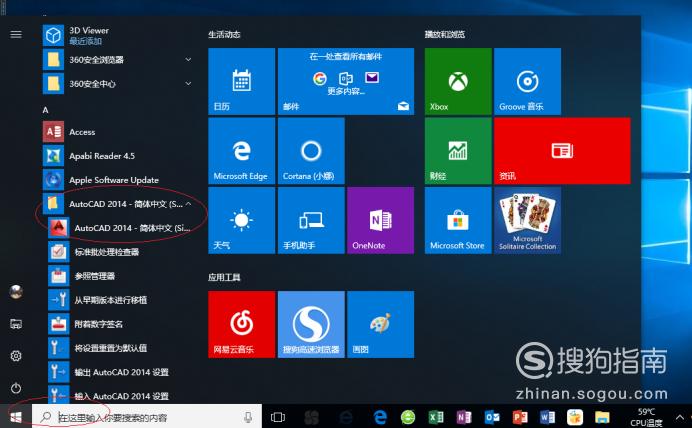The image size is (692, 428).
Task: Open Excel from the taskbar
Action: tap(436, 417)
